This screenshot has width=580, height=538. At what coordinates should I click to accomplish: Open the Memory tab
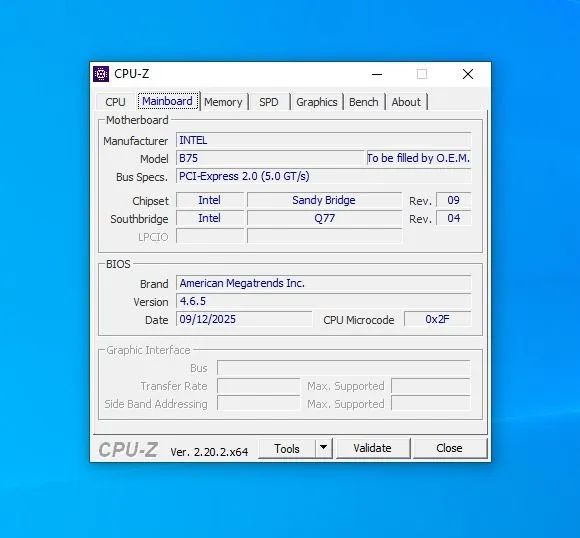(x=223, y=102)
